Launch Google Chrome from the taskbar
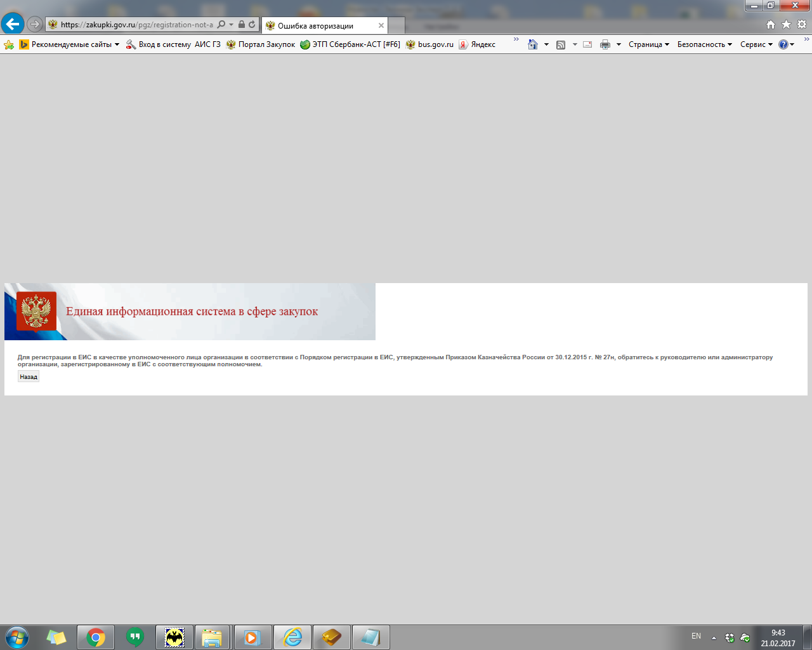Viewport: 812px width, 650px height. click(96, 637)
